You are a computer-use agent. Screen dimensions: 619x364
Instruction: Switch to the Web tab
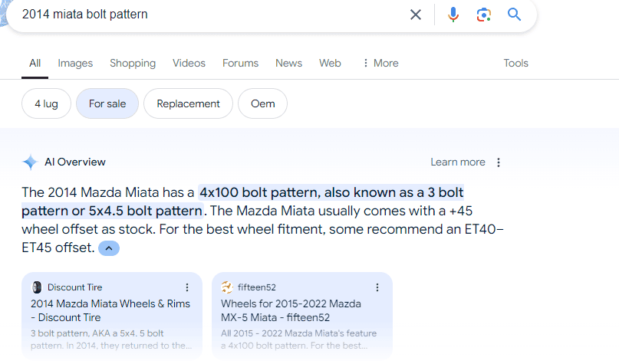(330, 63)
